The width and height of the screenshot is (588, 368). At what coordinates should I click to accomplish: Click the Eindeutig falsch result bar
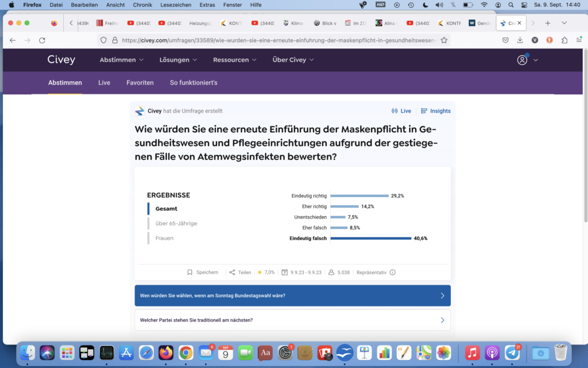(x=370, y=238)
